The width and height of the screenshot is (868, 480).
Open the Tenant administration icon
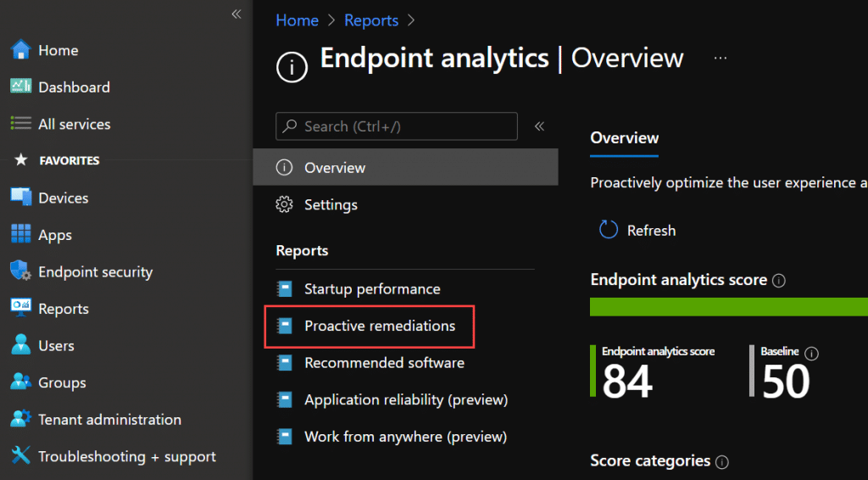21,419
